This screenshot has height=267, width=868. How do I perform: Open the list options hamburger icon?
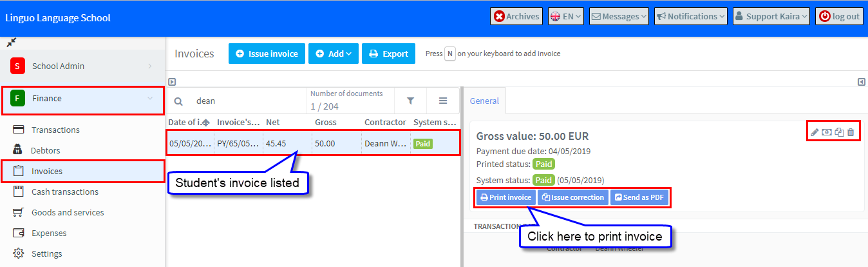coord(443,101)
